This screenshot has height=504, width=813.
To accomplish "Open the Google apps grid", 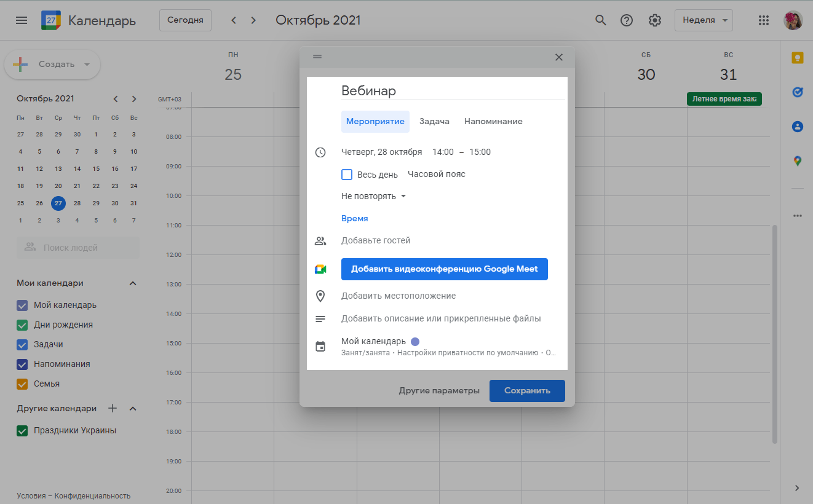I will point(764,20).
